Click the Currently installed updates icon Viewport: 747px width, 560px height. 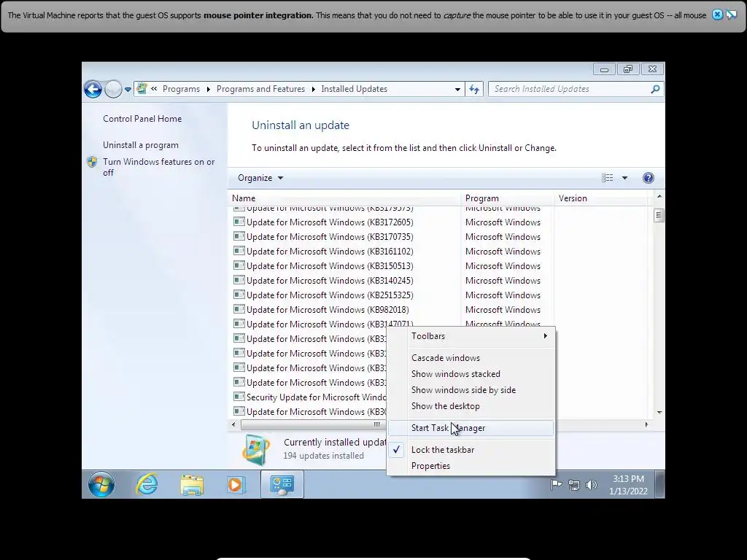pyautogui.click(x=256, y=449)
